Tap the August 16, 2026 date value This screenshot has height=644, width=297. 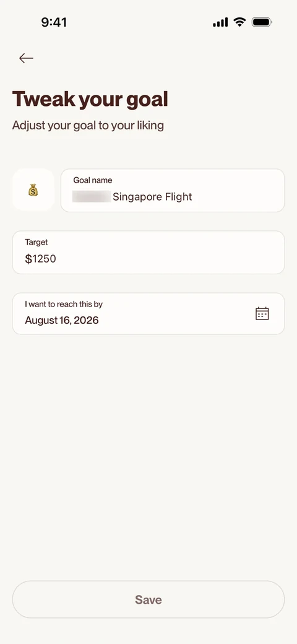pyautogui.click(x=62, y=320)
